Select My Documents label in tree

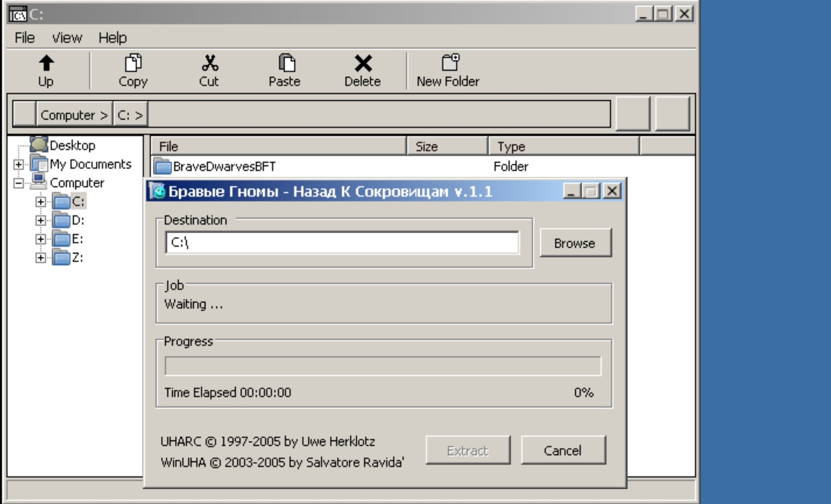[91, 164]
